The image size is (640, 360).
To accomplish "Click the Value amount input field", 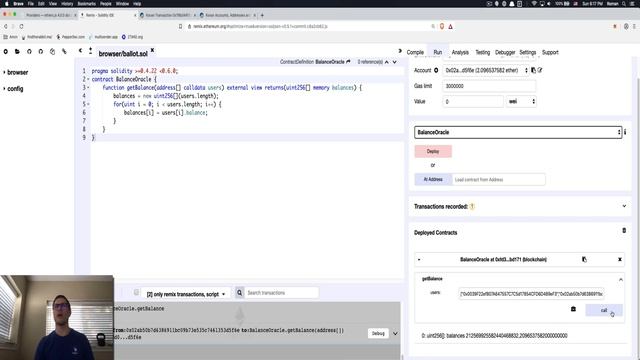I will pyautogui.click(x=473, y=101).
